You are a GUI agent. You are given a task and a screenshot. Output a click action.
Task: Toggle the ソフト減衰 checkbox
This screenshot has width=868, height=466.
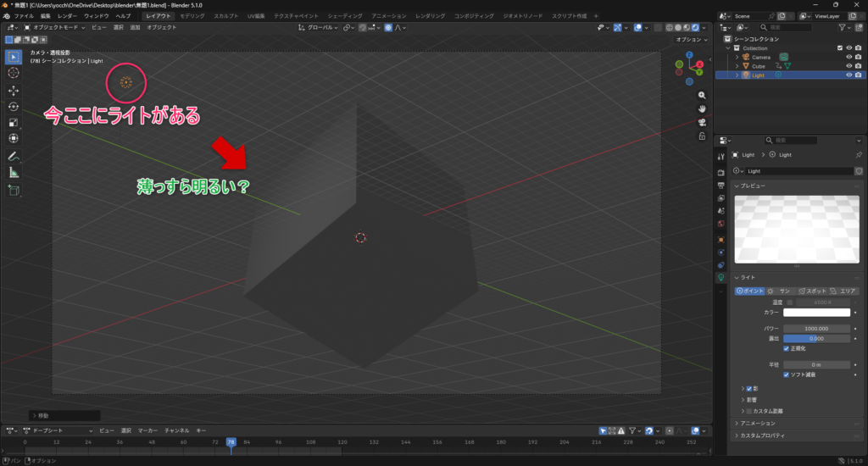pyautogui.click(x=787, y=374)
